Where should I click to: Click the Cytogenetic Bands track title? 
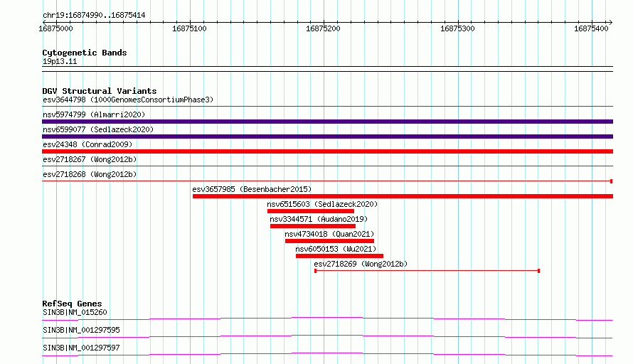(85, 53)
